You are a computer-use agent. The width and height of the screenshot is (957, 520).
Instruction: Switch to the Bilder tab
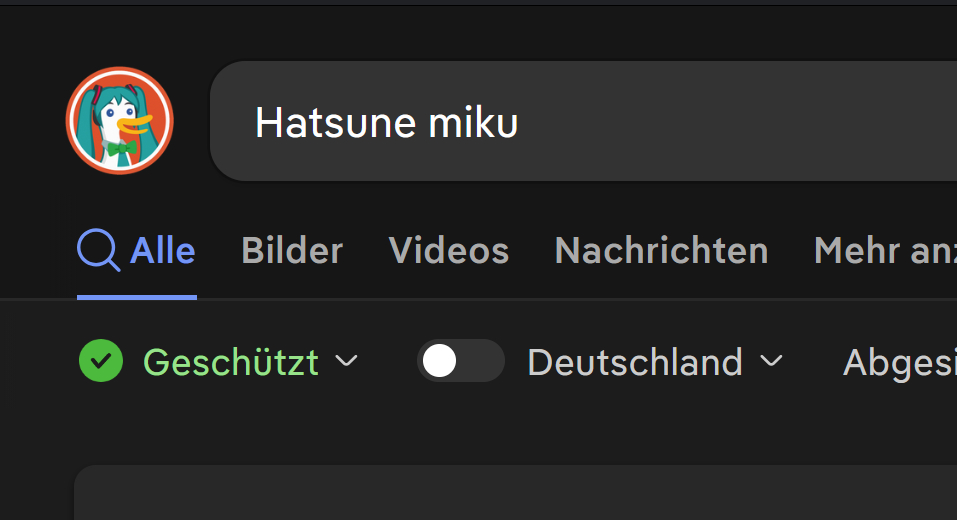coord(292,250)
